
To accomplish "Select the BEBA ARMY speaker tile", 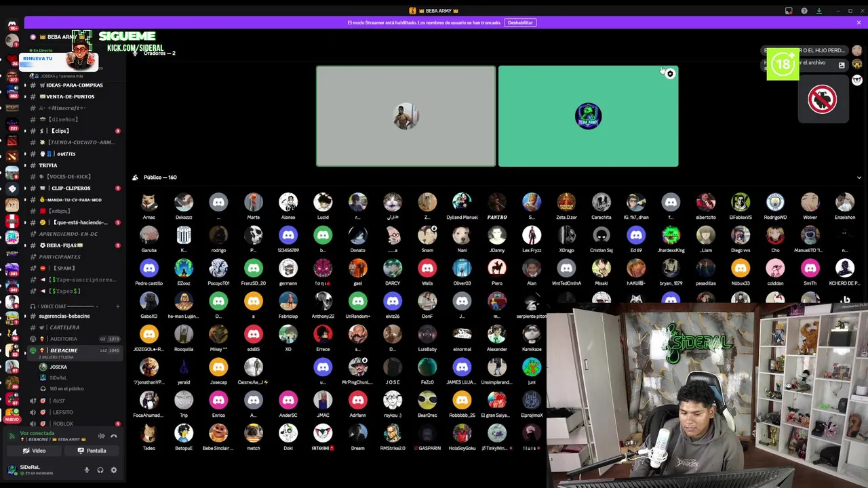I will point(588,116).
